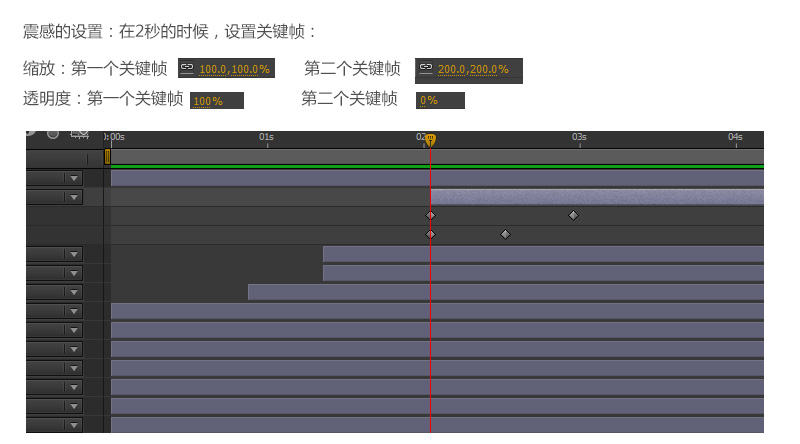Click the green render bar under the work area
800x444 pixels.
pos(437,166)
